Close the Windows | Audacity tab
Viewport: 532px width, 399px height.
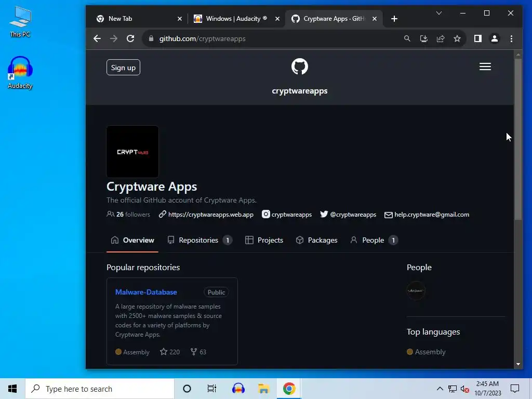click(x=277, y=19)
